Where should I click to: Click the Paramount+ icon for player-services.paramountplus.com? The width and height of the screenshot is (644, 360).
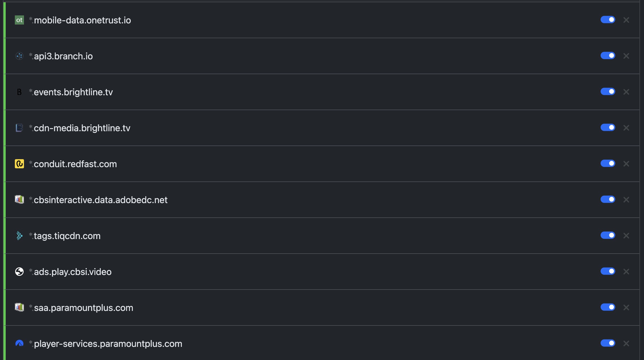(x=19, y=343)
